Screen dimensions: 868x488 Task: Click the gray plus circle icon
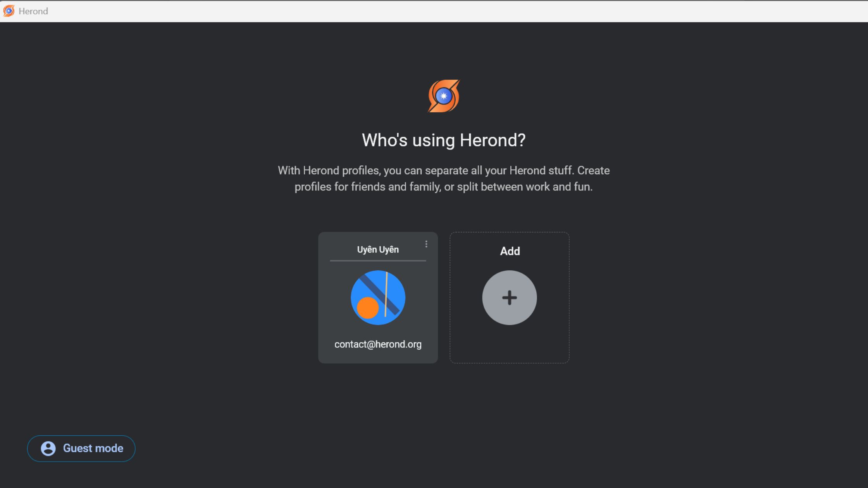click(x=509, y=297)
